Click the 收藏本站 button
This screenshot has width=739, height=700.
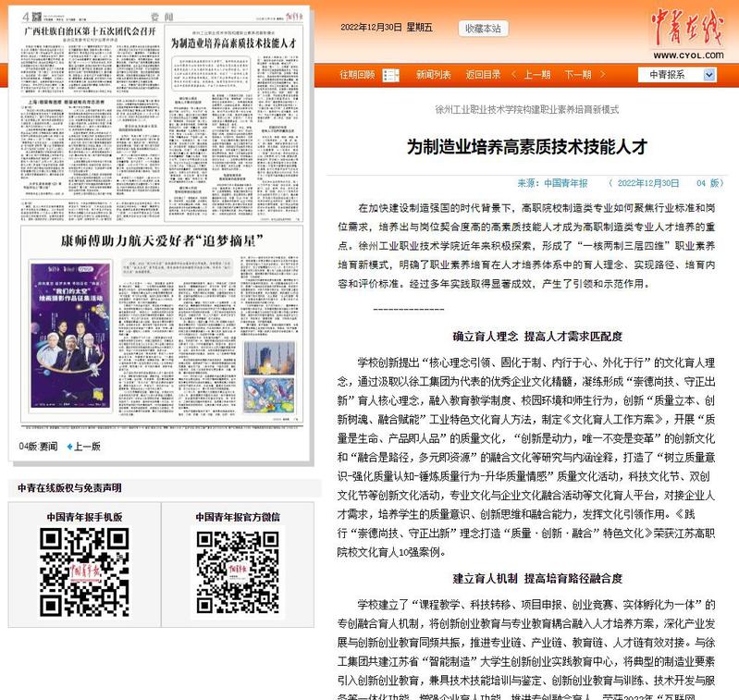pos(482,29)
